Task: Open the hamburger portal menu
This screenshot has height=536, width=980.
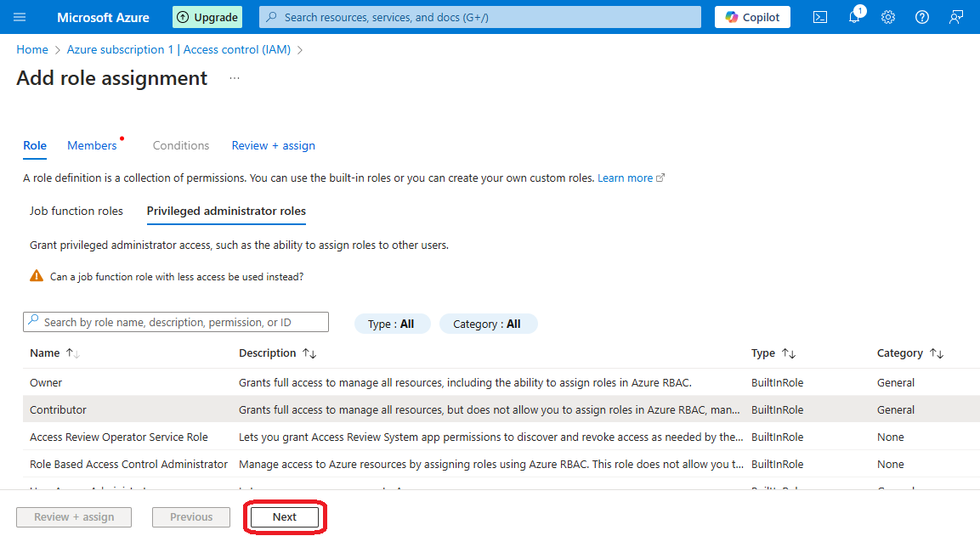Action: point(20,17)
